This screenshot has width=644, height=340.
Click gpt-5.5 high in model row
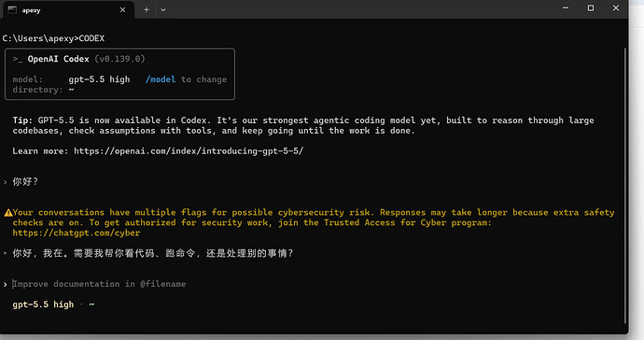(99, 79)
